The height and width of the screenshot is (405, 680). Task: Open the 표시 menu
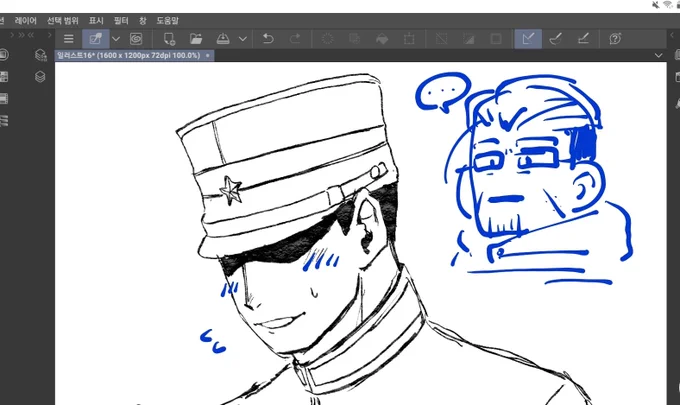coord(96,20)
